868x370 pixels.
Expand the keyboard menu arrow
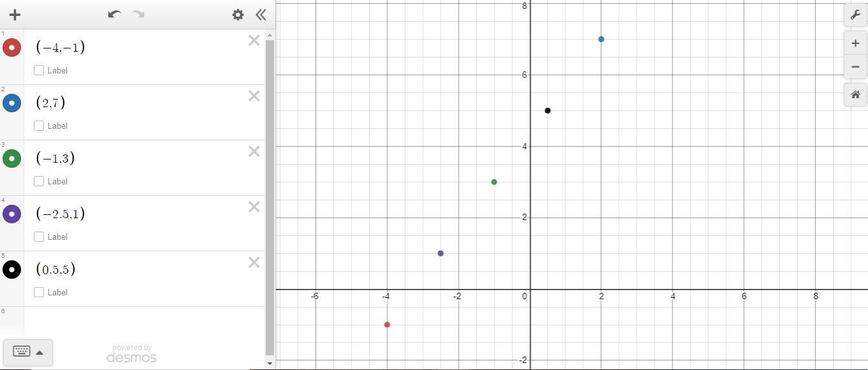pos(40,352)
